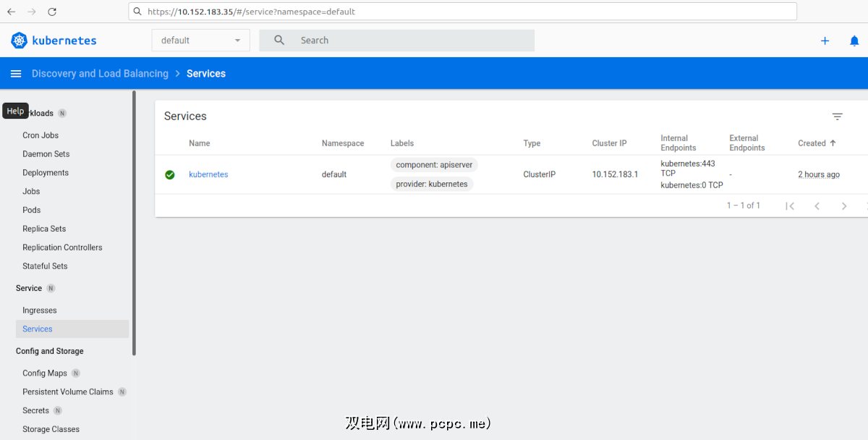Click the ClusterIP type cell
The image size is (868, 440).
[x=540, y=174]
